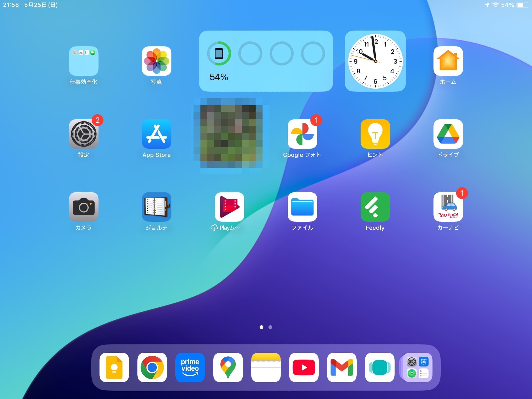Tap the location arrow status icon
Image resolution: width=532 pixels, height=399 pixels.
coord(487,5)
